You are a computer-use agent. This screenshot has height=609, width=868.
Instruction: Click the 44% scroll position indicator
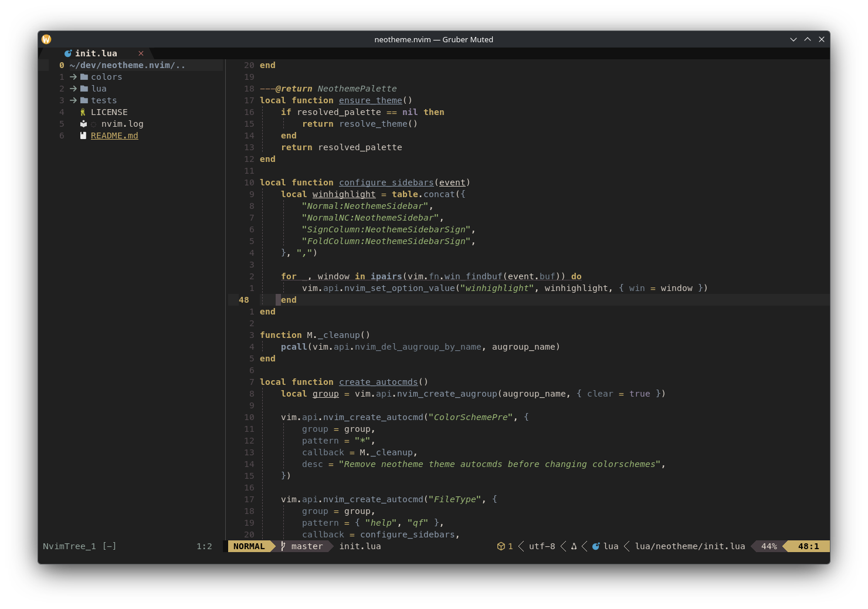(x=769, y=546)
